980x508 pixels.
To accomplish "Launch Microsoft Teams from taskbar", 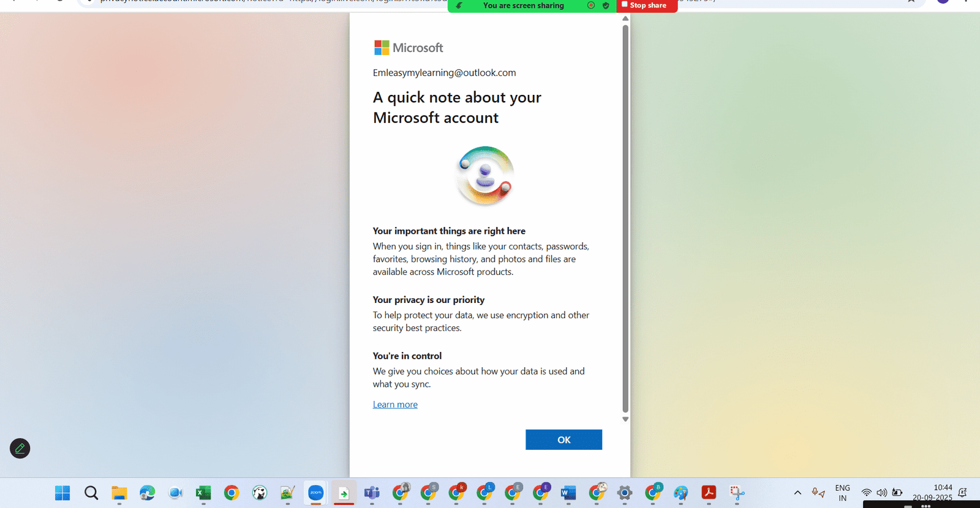I will click(372, 493).
